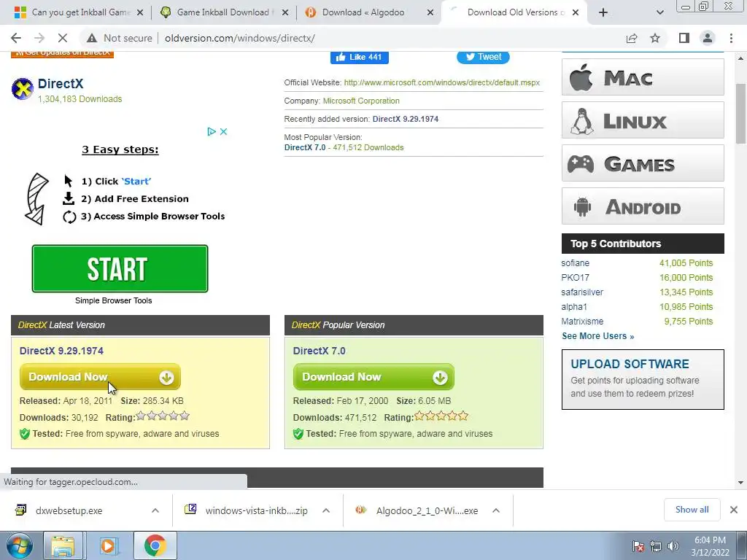Open contributor Matrixisme's profile

[582, 322]
